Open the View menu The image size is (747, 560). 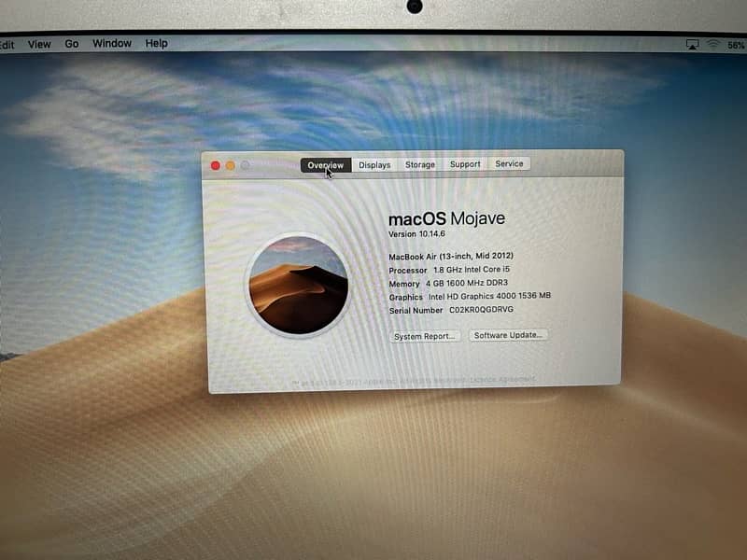(39, 44)
